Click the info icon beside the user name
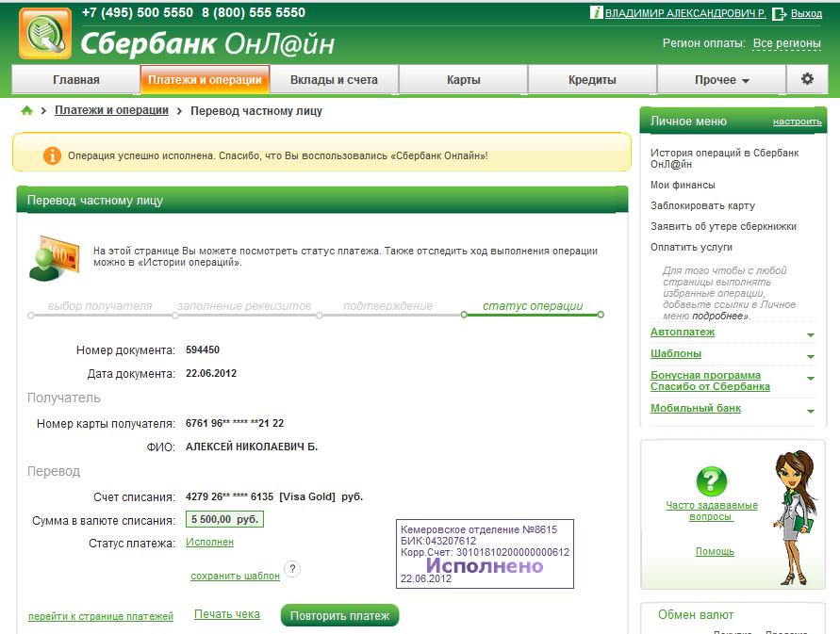Image resolution: width=840 pixels, height=634 pixels. tap(596, 12)
